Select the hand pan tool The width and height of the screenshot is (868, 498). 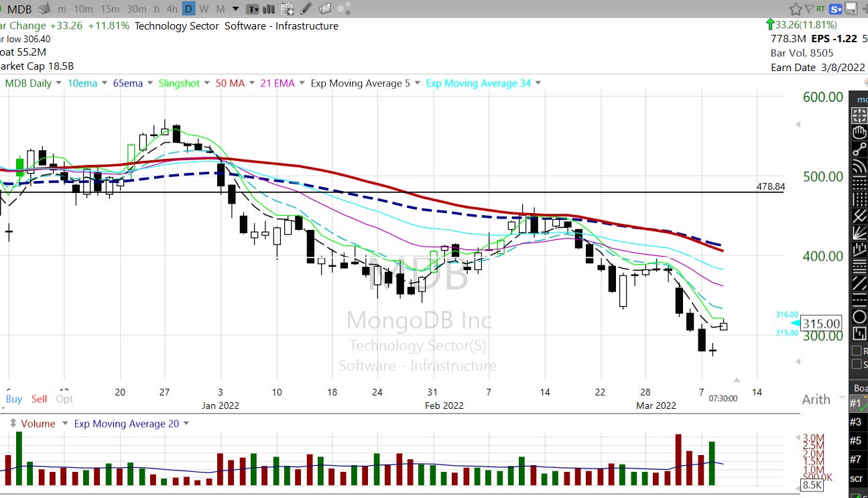click(x=859, y=132)
